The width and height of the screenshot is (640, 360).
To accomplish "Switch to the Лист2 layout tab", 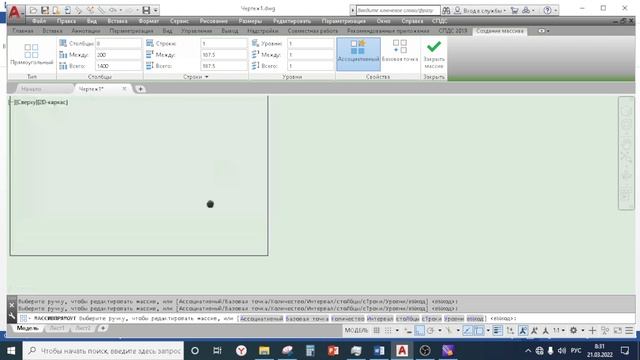I will [83, 328].
